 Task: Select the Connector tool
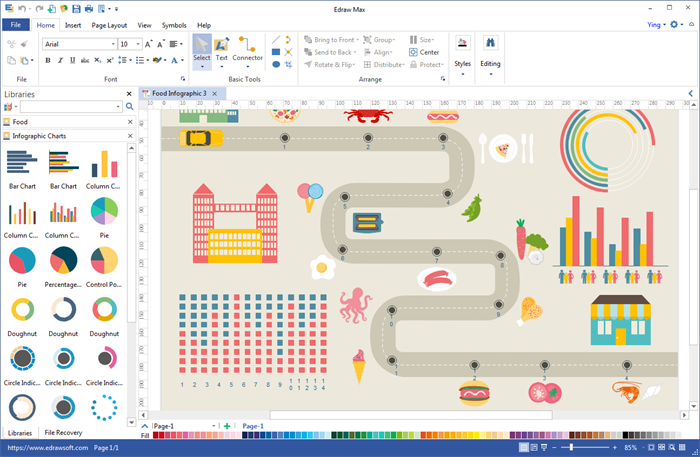tap(247, 49)
